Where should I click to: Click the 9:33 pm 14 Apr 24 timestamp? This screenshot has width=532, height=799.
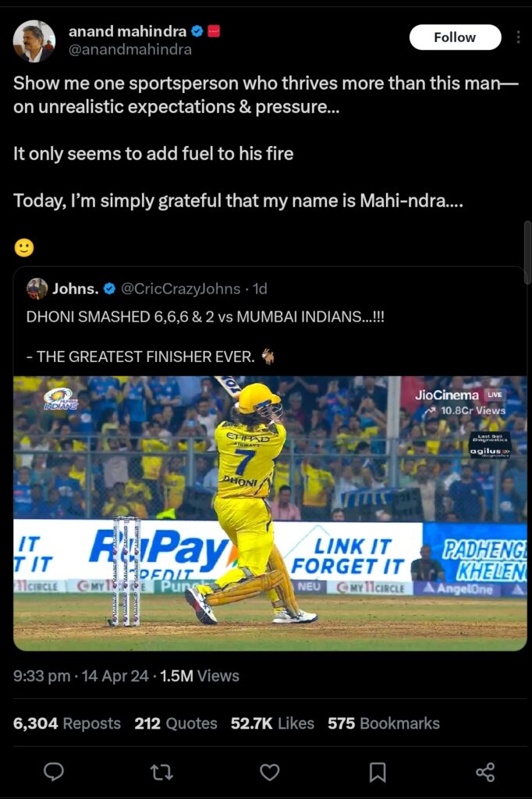(x=80, y=676)
